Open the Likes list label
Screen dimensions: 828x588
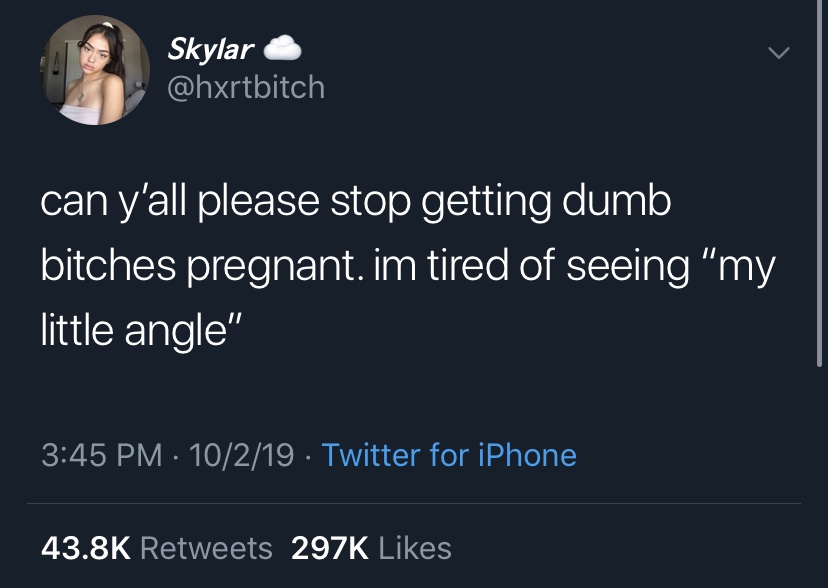click(x=415, y=548)
